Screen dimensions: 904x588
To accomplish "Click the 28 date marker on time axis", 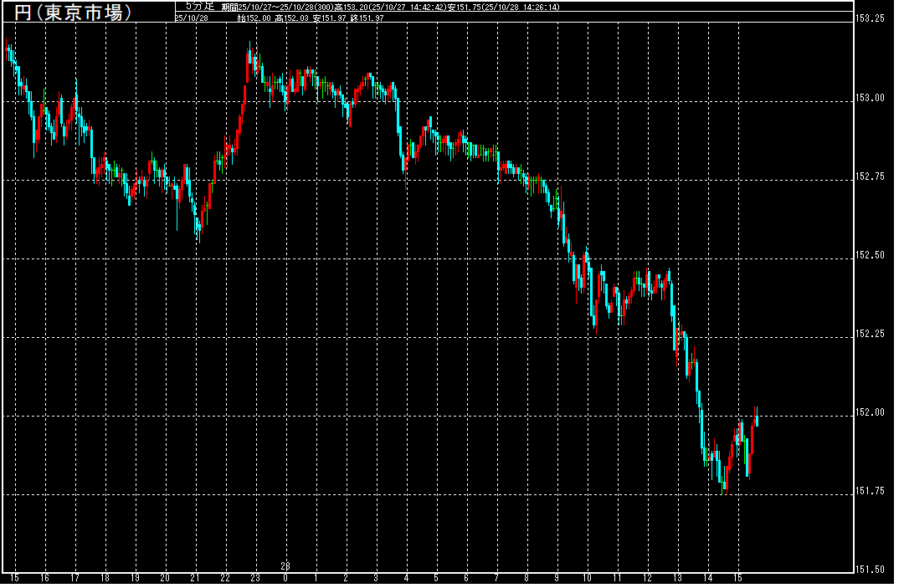I will (x=285, y=566).
